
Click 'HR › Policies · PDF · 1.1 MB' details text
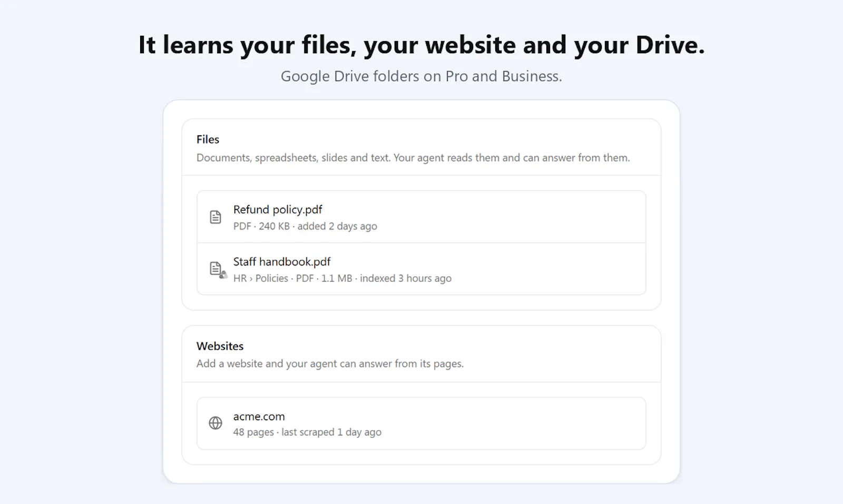(342, 278)
